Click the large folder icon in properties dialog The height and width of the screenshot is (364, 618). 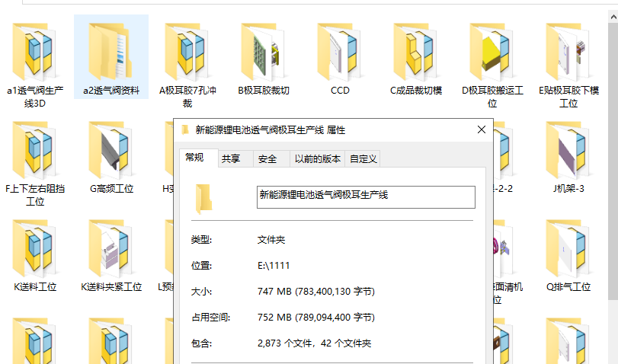[x=203, y=199]
